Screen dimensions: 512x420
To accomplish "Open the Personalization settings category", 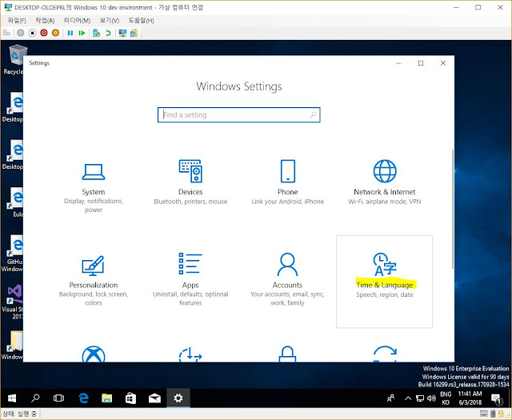I will point(94,281).
